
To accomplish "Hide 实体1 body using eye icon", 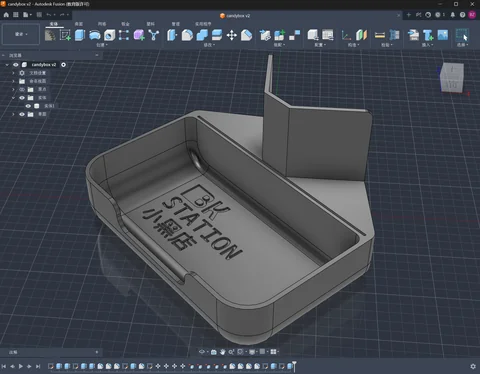I will pyautogui.click(x=28, y=106).
